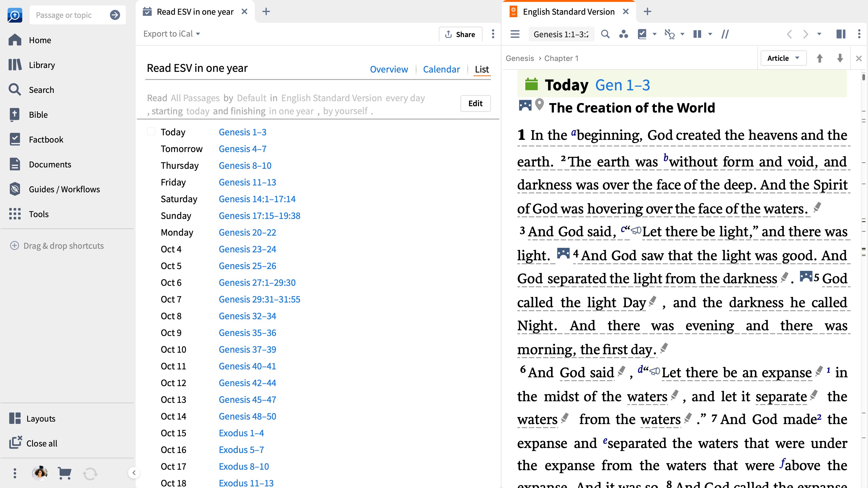Check the Today reading checkbox
The height and width of the screenshot is (488, 868).
pos(151,131)
